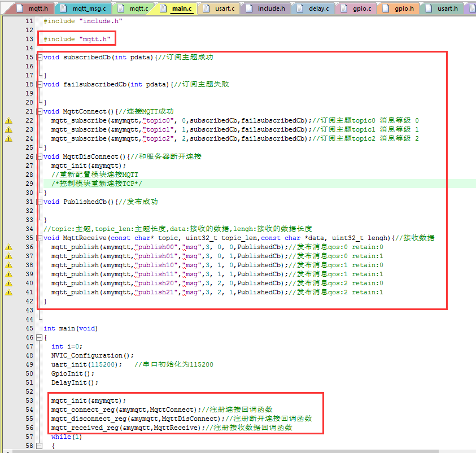
Task: Click the warning icon on line 38
Action: [9, 265]
